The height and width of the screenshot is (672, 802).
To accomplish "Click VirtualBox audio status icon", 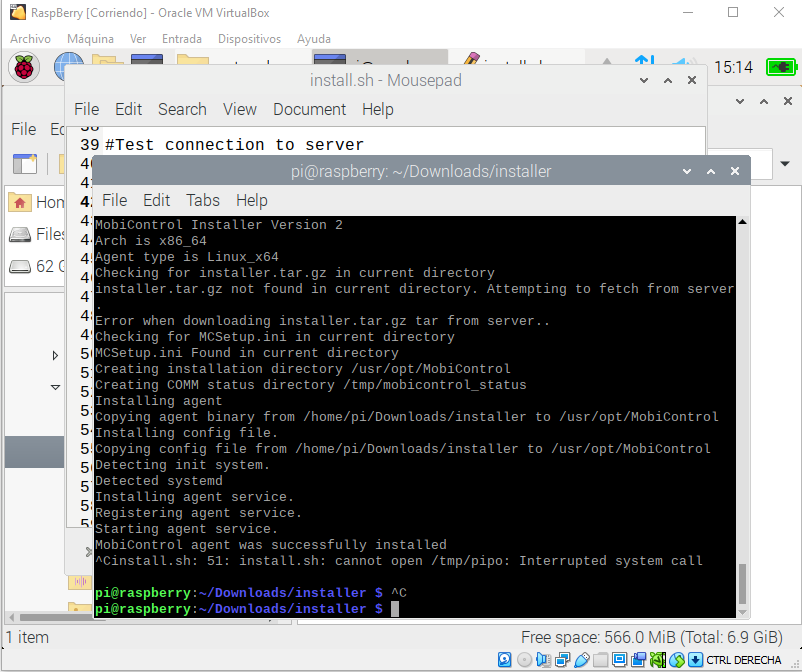I will pyautogui.click(x=543, y=660).
